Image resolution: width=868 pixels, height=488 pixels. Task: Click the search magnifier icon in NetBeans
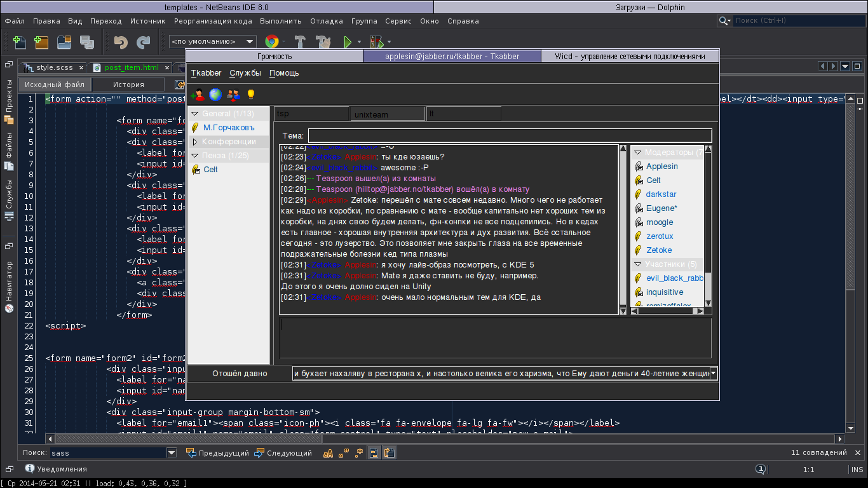coord(725,21)
